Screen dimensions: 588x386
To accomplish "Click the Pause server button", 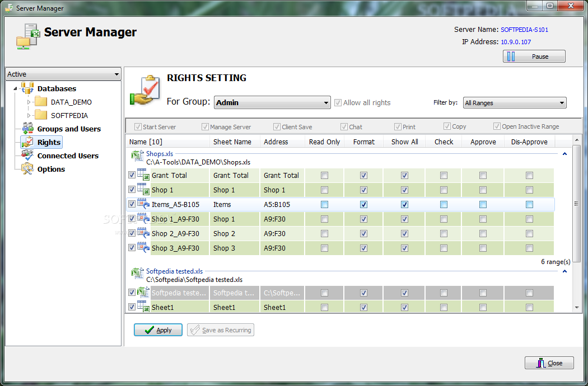I will coord(534,57).
